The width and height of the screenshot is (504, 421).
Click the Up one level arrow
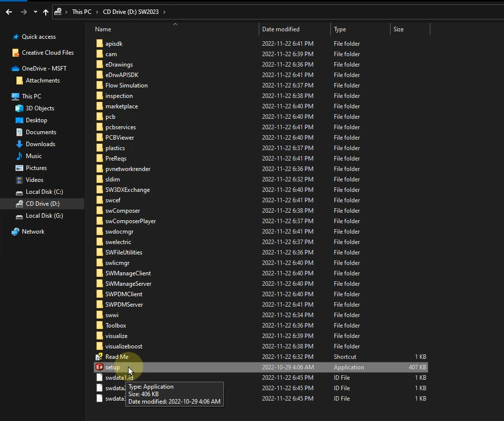point(46,11)
